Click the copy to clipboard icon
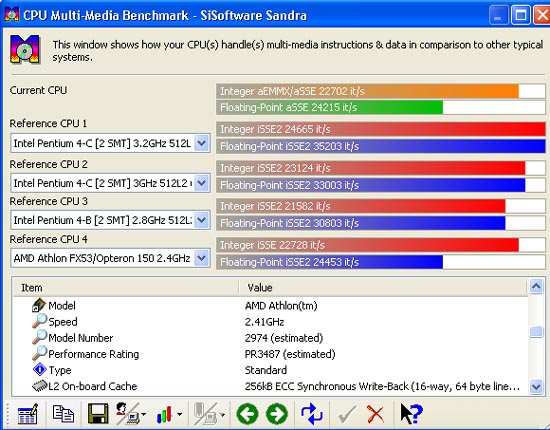 (63, 414)
